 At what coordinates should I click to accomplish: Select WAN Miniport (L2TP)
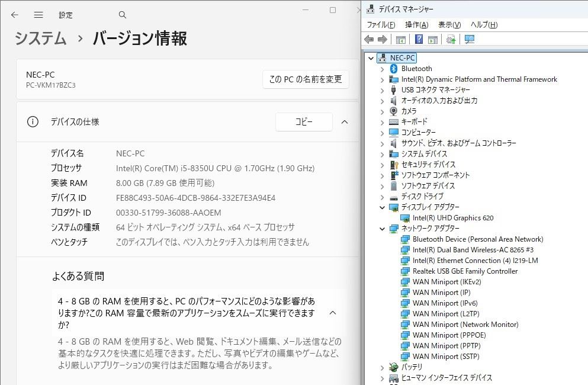point(446,314)
